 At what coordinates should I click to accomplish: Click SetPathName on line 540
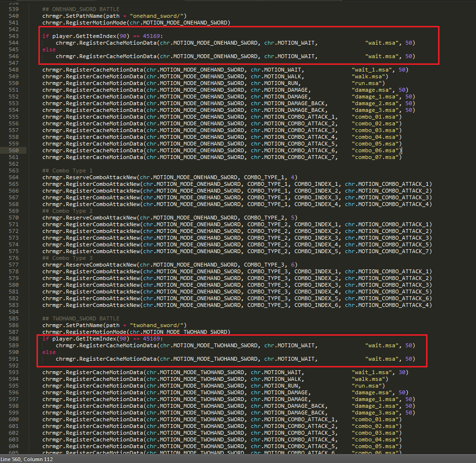coord(85,16)
